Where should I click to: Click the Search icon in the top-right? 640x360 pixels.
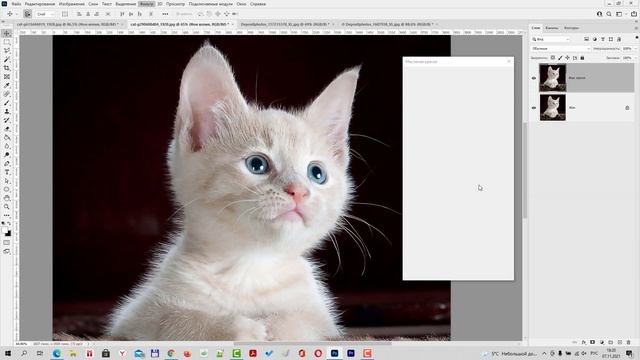pyautogui.click(x=609, y=14)
